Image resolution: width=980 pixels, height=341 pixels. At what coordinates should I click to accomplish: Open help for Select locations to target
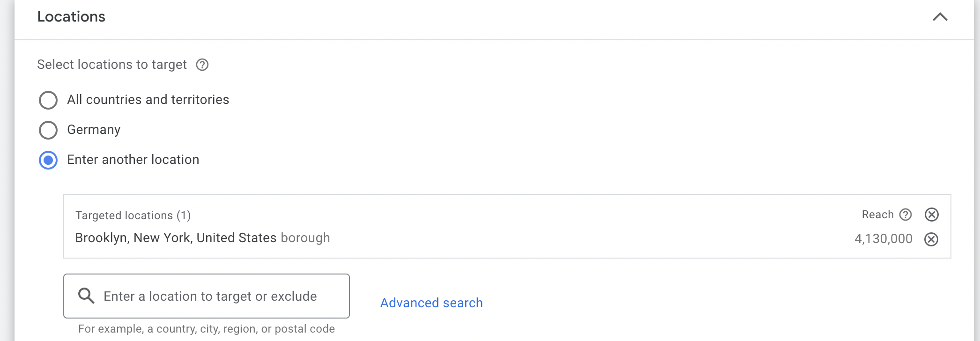(x=202, y=65)
